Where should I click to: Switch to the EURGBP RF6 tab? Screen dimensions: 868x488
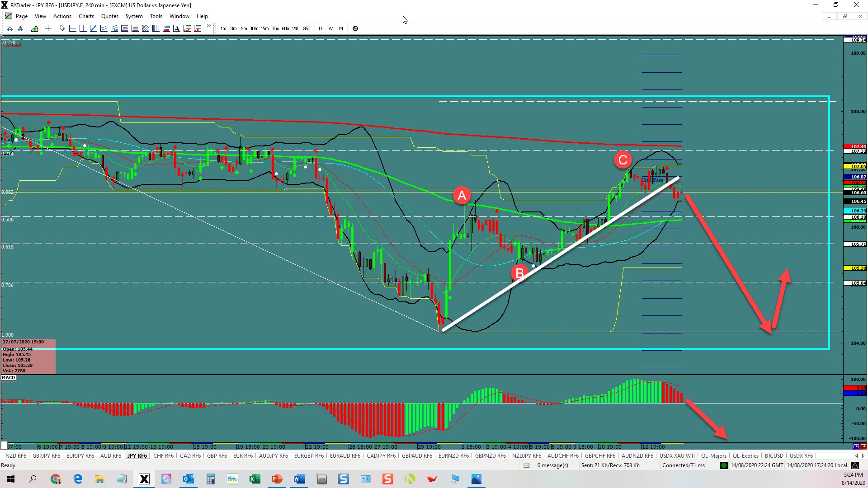tap(309, 455)
